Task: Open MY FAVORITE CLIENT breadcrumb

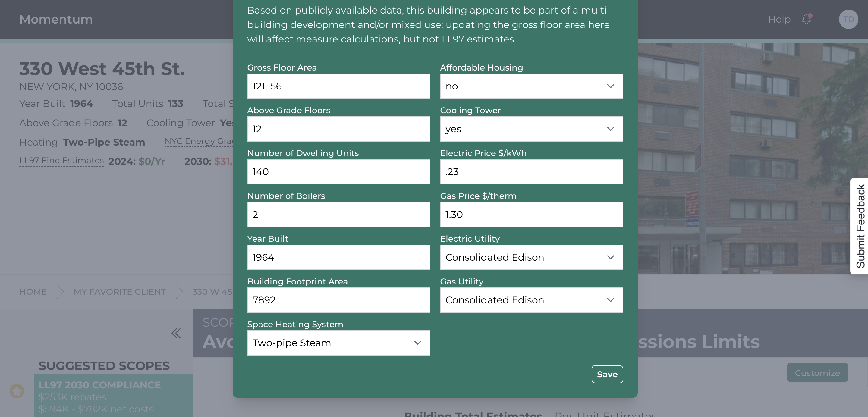Action: (x=120, y=292)
